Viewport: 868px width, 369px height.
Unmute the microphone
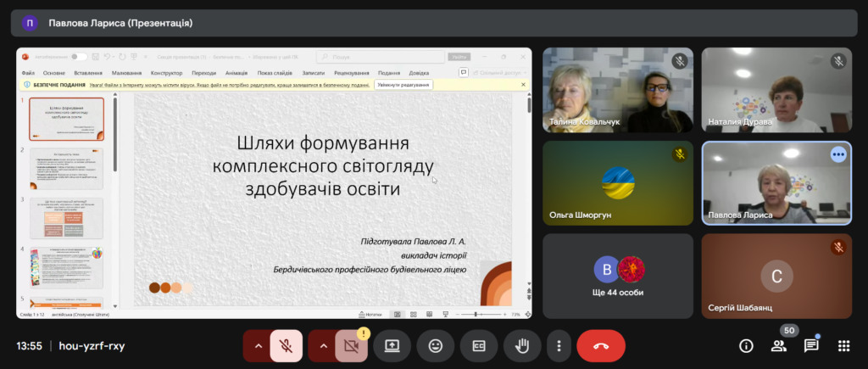tap(287, 346)
